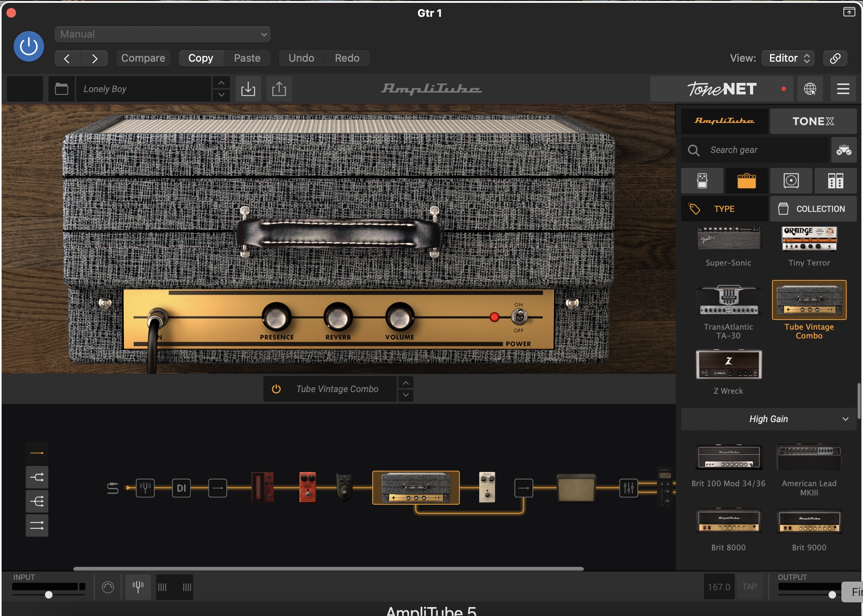Image resolution: width=863 pixels, height=616 pixels.
Task: Click the Compare button
Action: (143, 58)
